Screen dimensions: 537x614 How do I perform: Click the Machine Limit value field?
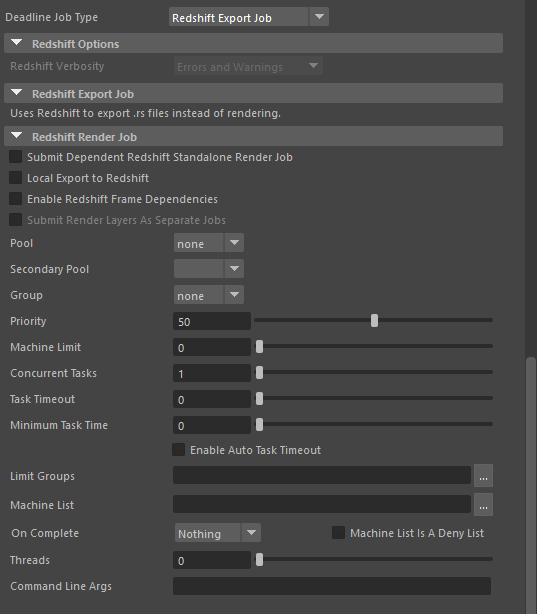point(212,347)
